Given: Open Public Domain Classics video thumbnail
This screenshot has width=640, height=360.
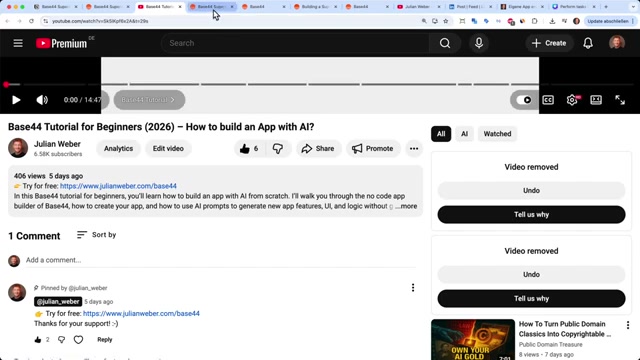Looking at the screenshot, I should click(x=473, y=340).
